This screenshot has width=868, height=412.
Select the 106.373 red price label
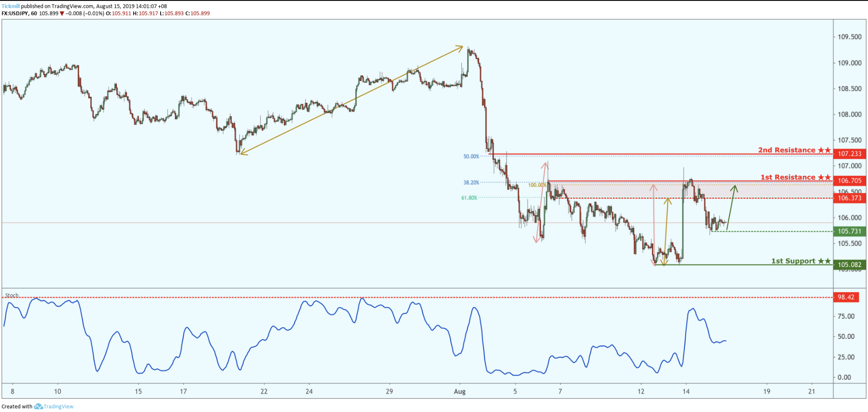click(x=850, y=198)
